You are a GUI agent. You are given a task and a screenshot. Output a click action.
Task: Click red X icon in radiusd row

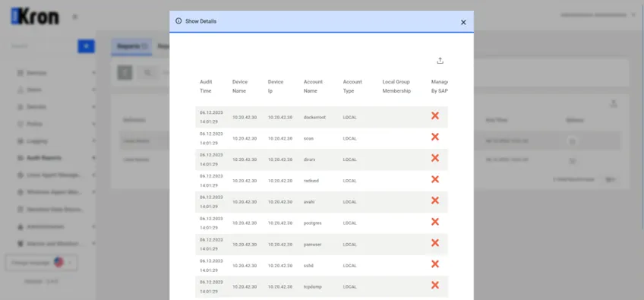pos(435,179)
